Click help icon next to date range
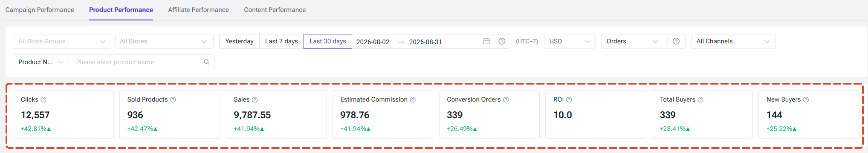The width and height of the screenshot is (868, 153). (x=502, y=41)
